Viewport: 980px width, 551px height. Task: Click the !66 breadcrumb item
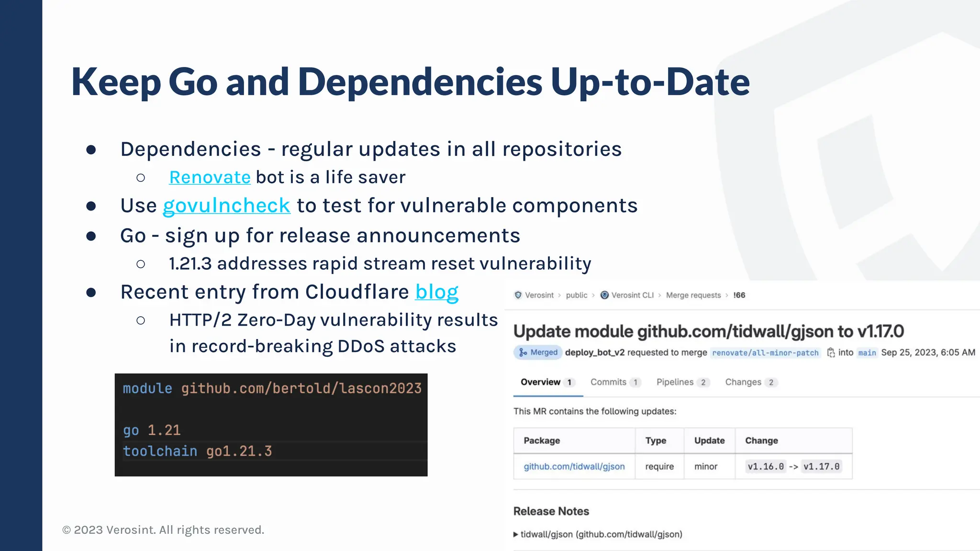tap(739, 295)
